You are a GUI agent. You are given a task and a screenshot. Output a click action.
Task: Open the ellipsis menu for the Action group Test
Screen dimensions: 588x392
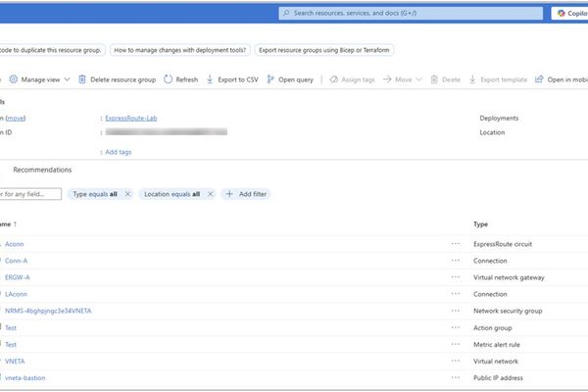coord(456,327)
